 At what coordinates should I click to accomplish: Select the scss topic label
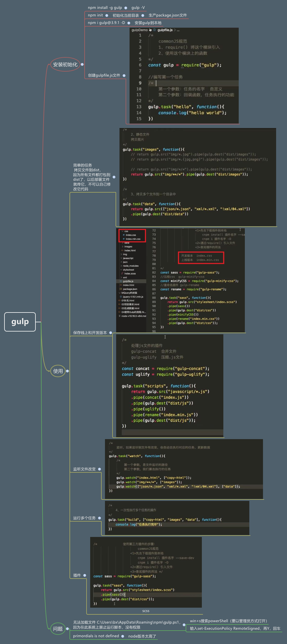click(x=146, y=611)
